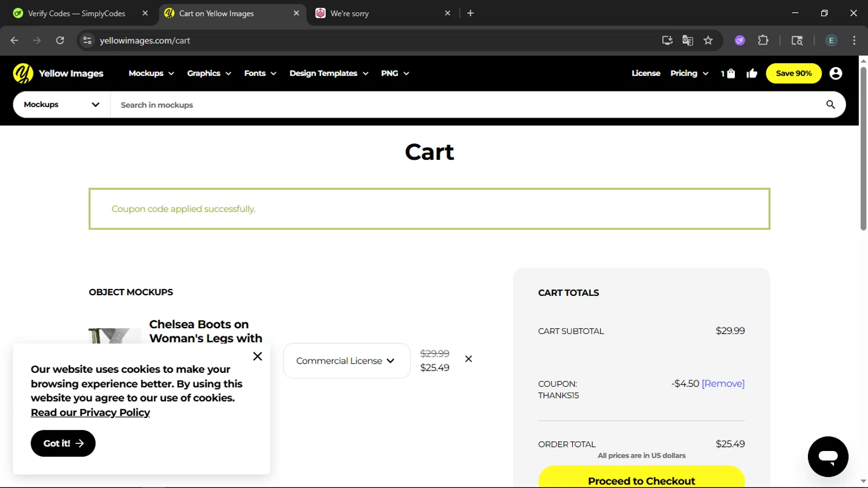868x488 pixels.
Task: Expand the Fonts navigation menu
Action: [x=260, y=74]
